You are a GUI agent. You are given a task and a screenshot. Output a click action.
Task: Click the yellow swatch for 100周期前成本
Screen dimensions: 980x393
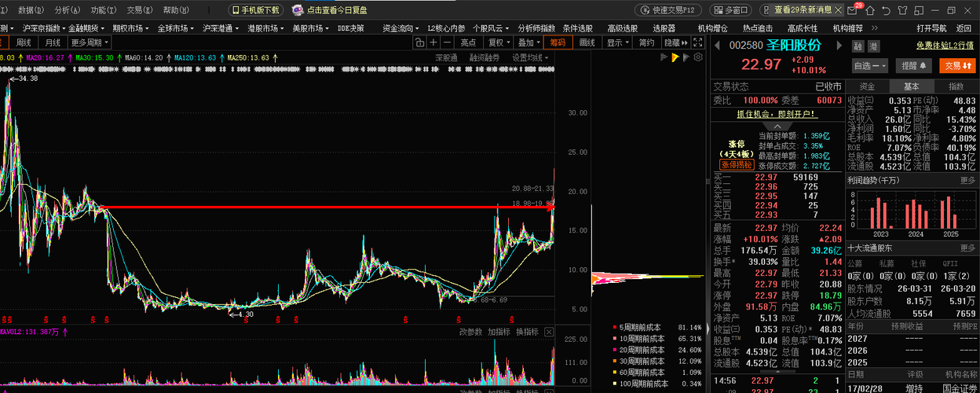tap(613, 384)
